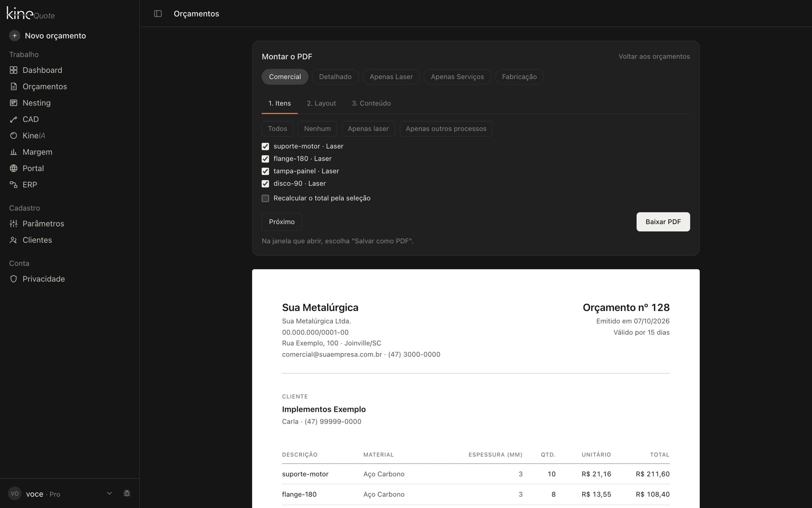The height and width of the screenshot is (508, 812).
Task: Choose the Fabricação preset
Action: [520, 77]
